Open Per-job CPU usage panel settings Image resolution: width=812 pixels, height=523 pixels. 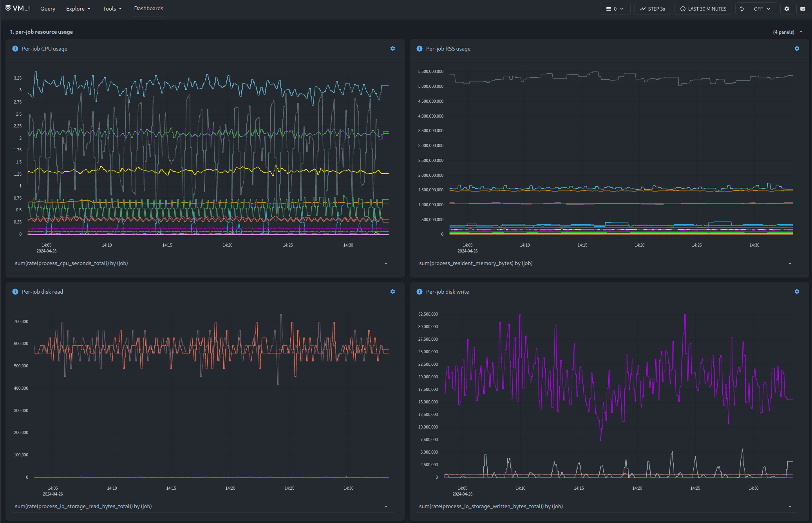(x=392, y=49)
